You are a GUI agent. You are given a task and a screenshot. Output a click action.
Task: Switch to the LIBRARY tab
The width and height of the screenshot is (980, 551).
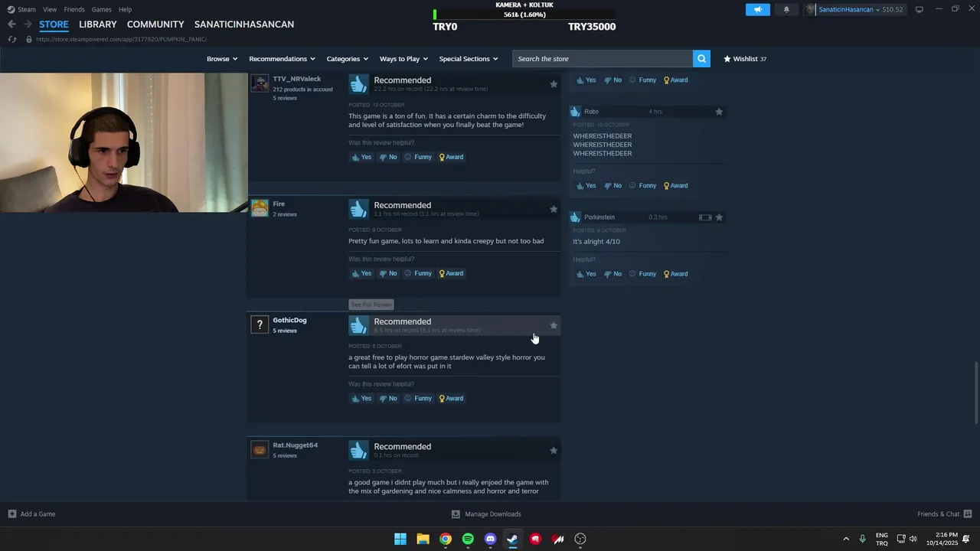pos(98,24)
